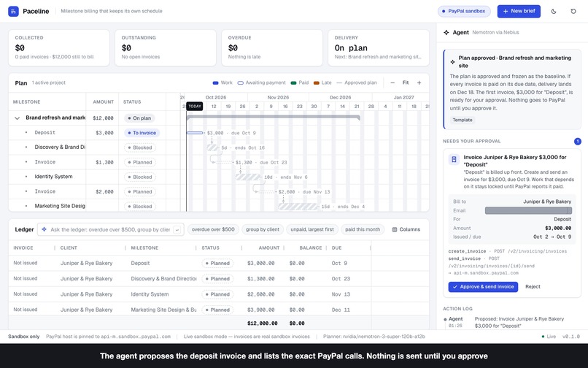Click the reset refresh icon in header

click(x=573, y=11)
